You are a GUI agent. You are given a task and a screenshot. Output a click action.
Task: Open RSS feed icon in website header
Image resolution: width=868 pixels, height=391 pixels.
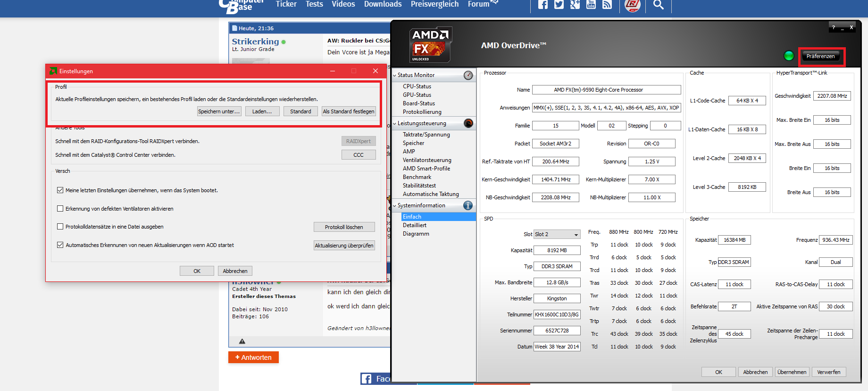tap(607, 4)
